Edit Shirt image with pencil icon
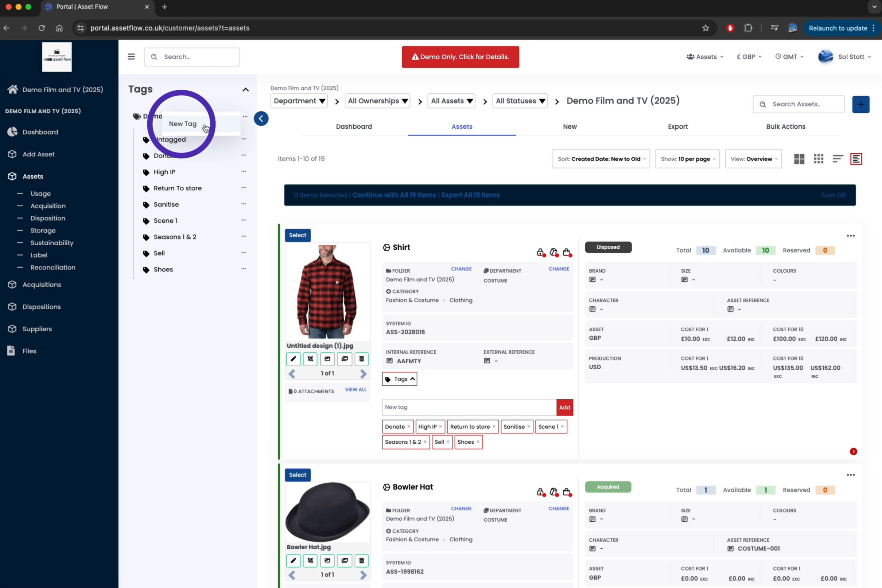Image resolution: width=882 pixels, height=588 pixels. [x=293, y=359]
